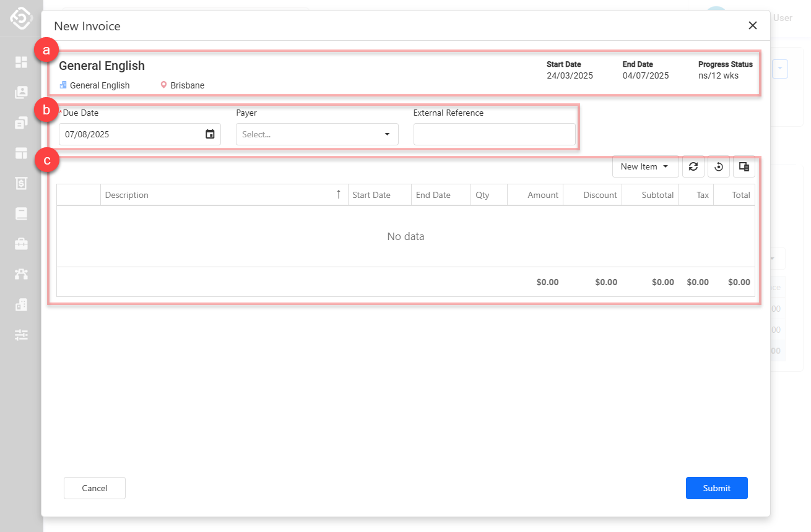Open the Due Date calendar picker
This screenshot has width=811, height=532.
[x=210, y=134]
